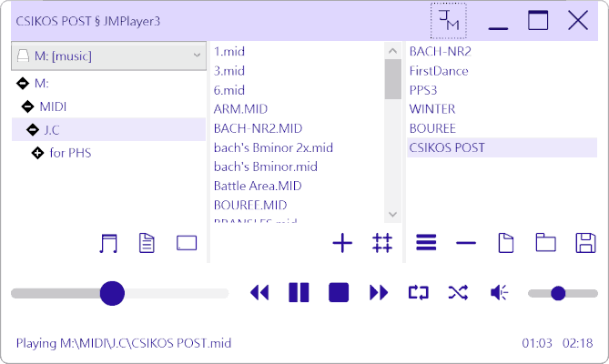Toggle shuffle mode
Image resolution: width=609 pixels, height=364 pixels.
tap(458, 293)
